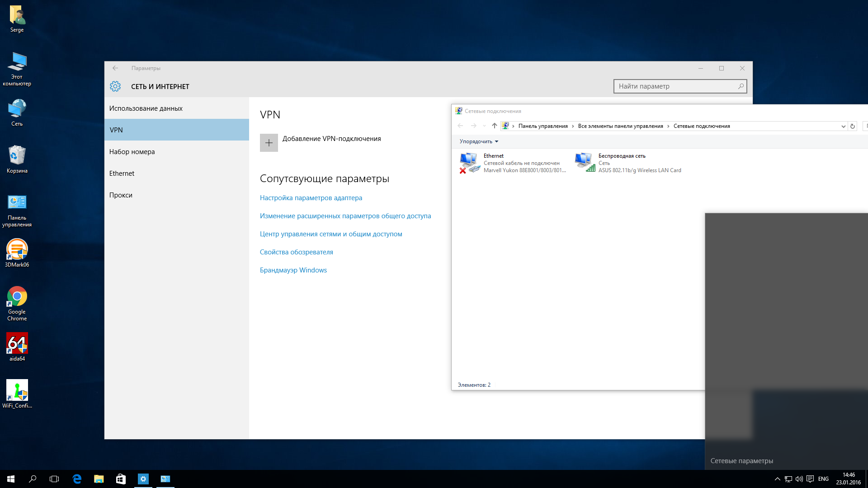Image resolution: width=868 pixels, height=488 pixels.
Task: Click the back arrow in Settings window
Action: pyautogui.click(x=115, y=68)
